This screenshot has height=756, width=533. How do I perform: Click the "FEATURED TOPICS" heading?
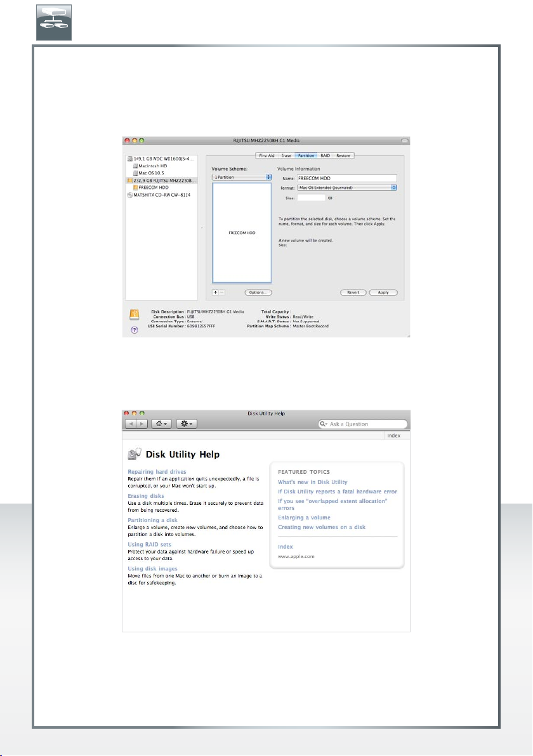[x=304, y=472]
